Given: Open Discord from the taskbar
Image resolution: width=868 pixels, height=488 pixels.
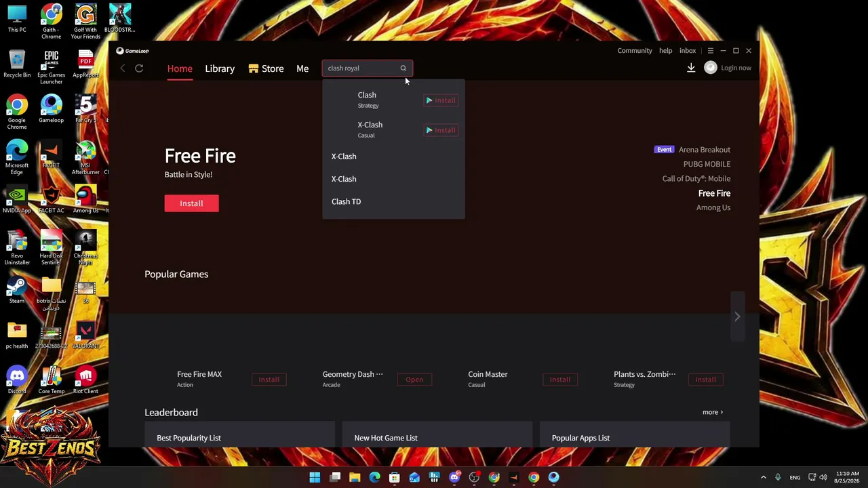Looking at the screenshot, I should pyautogui.click(x=454, y=477).
